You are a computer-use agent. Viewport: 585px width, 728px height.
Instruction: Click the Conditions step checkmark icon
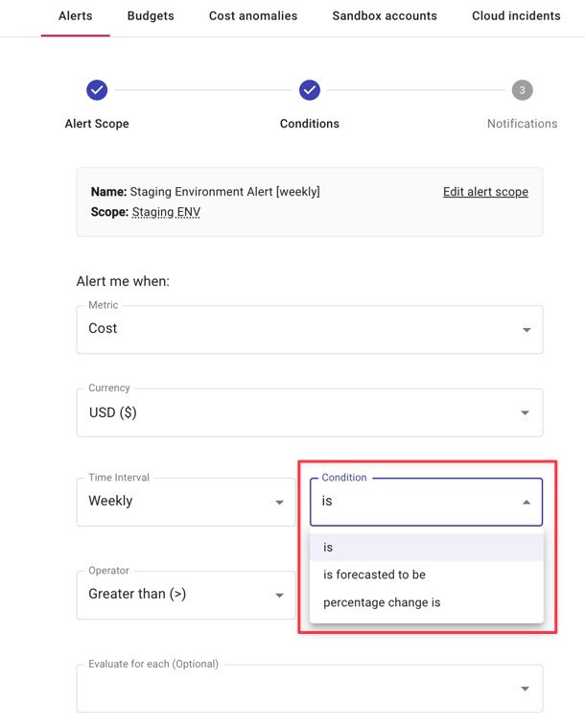[x=309, y=90]
